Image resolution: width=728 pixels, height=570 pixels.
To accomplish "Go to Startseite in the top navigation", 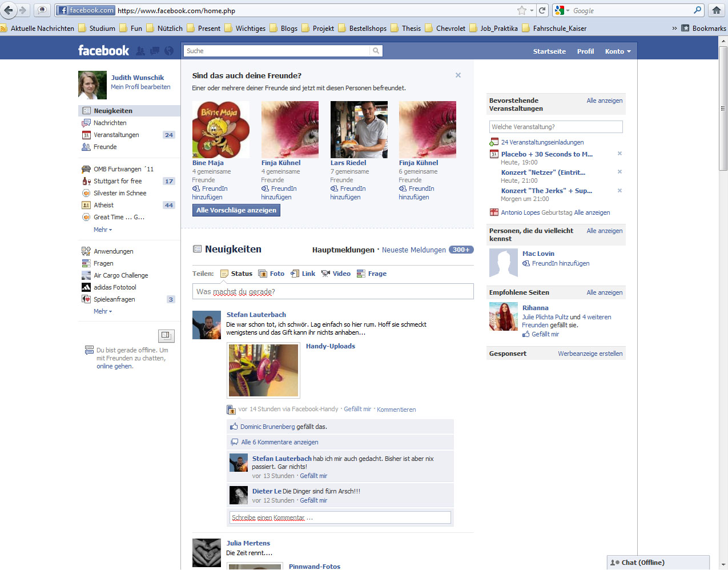I will tap(549, 51).
